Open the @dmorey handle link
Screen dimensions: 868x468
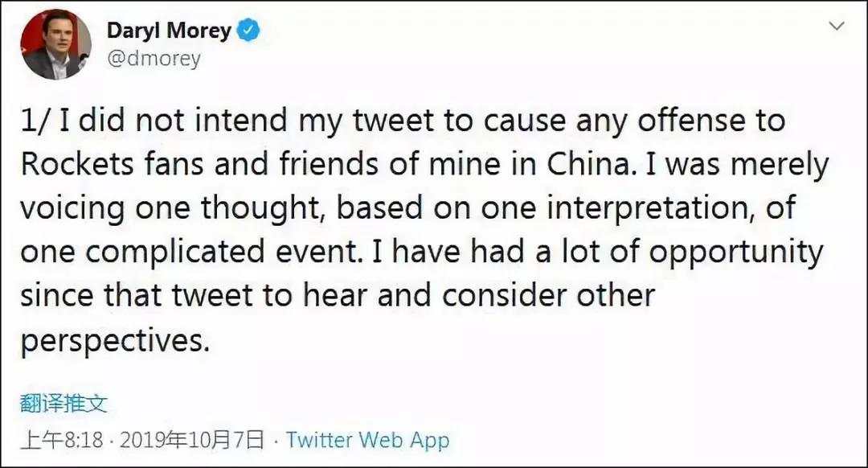click(154, 58)
